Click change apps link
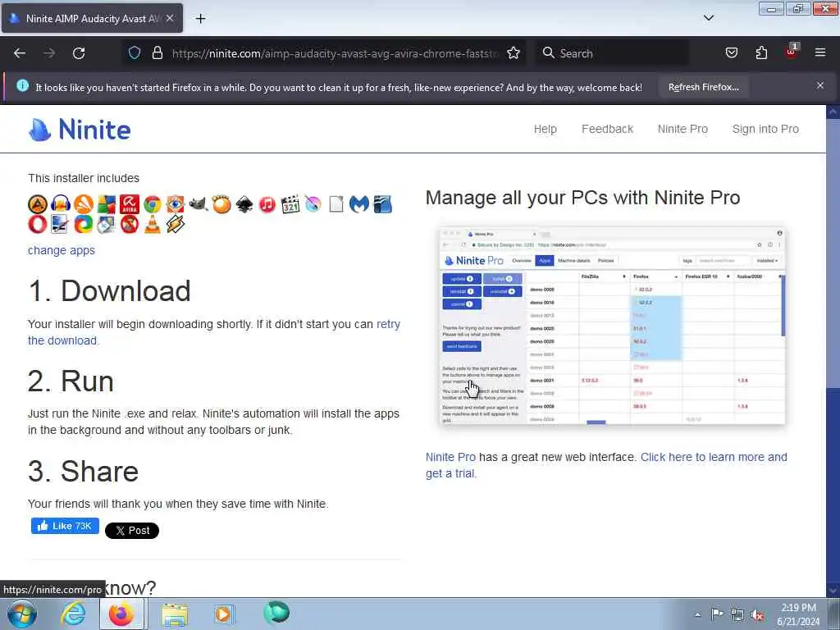840x630 pixels. coord(62,250)
